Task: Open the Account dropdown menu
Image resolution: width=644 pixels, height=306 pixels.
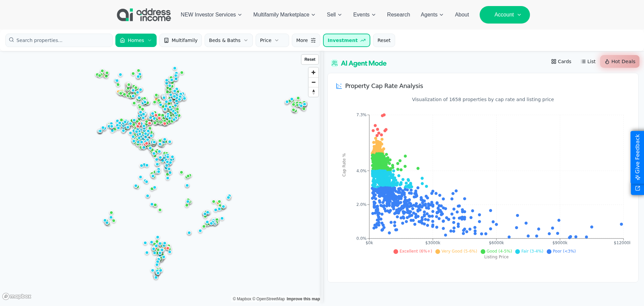Action: (504, 15)
